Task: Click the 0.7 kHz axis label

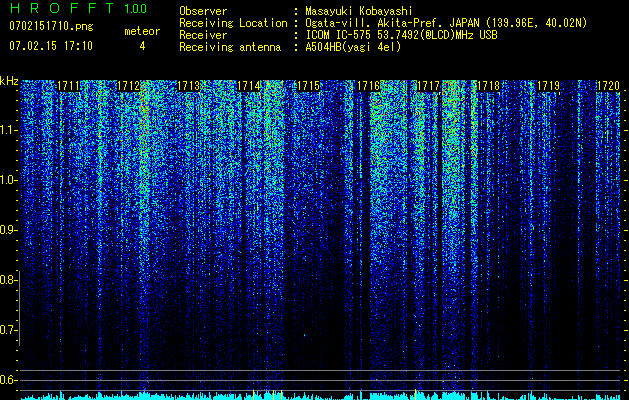Action: (9, 330)
